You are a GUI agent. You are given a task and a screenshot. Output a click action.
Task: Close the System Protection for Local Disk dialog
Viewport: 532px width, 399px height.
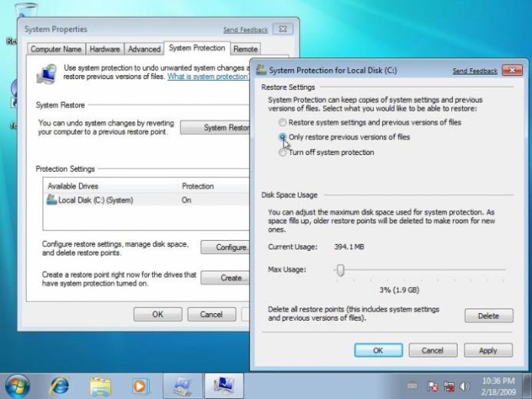coord(512,70)
